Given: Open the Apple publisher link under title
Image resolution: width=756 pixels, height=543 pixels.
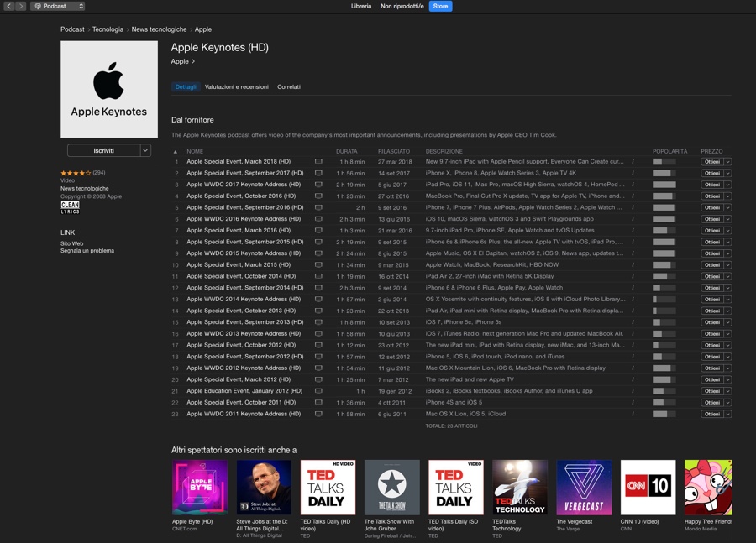Looking at the screenshot, I should pos(183,61).
